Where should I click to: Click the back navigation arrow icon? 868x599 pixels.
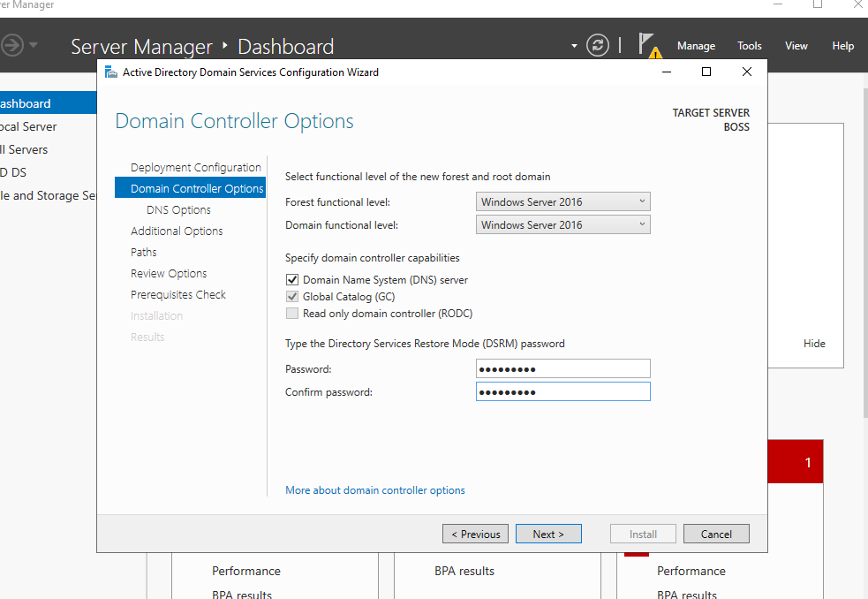tap(12, 45)
